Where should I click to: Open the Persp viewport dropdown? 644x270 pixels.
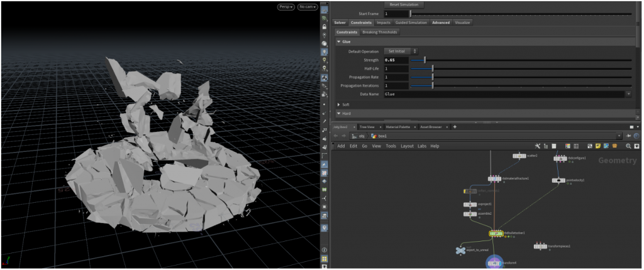(286, 7)
